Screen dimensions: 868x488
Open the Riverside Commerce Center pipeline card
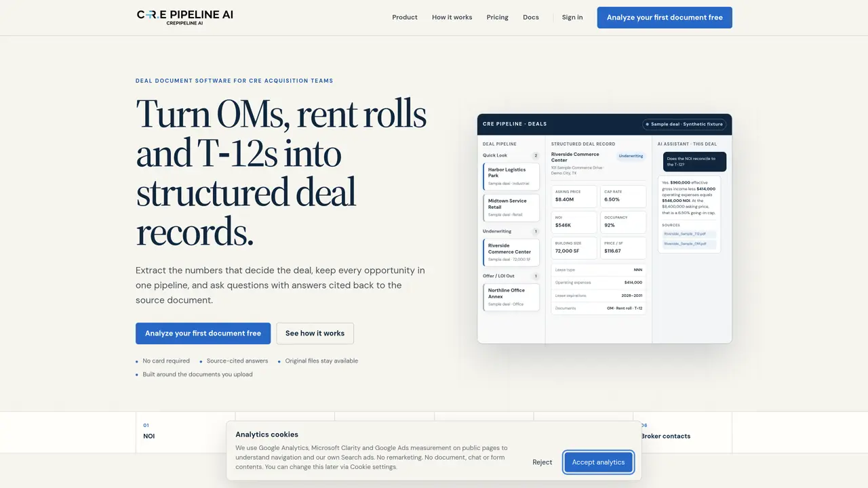tap(511, 252)
